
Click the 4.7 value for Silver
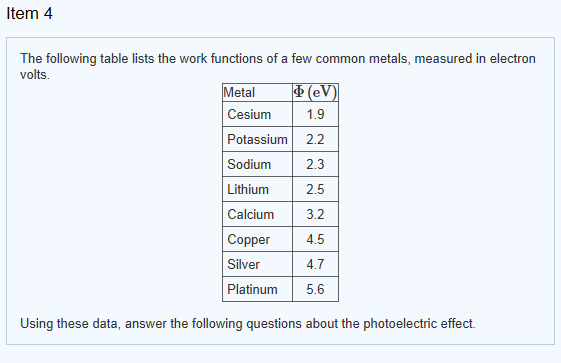(x=315, y=264)
